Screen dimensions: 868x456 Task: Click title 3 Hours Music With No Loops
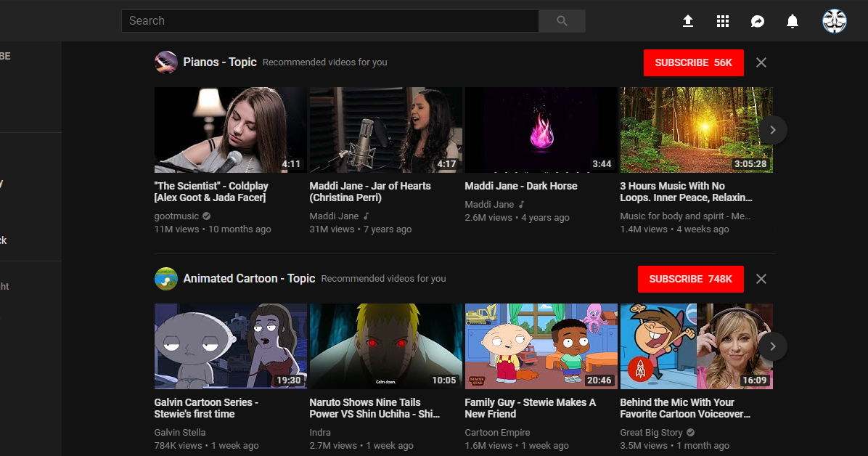click(686, 192)
